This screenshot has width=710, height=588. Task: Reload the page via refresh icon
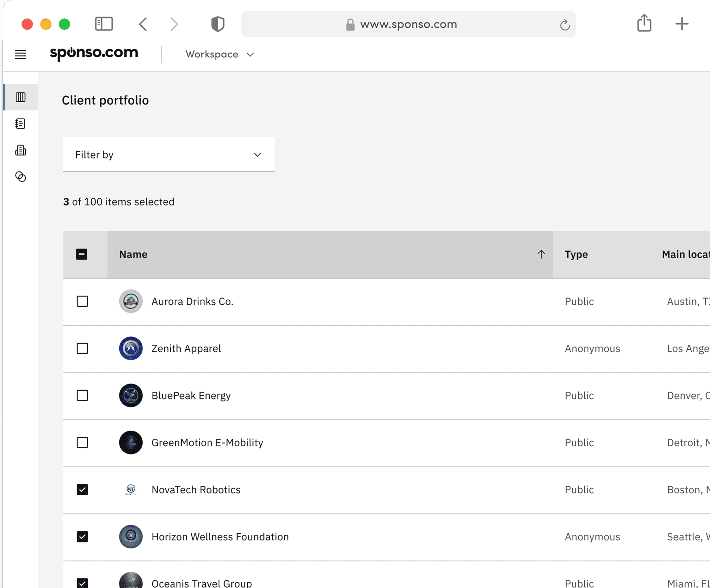565,25
